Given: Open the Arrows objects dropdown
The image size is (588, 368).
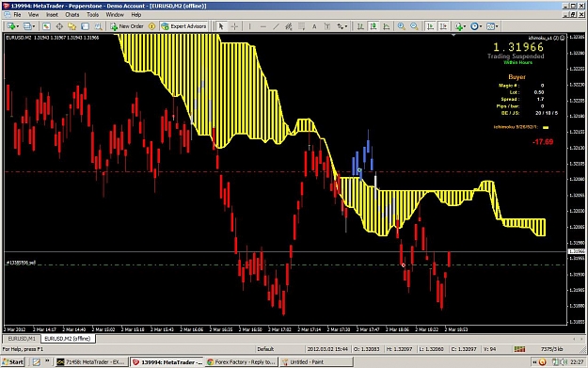Looking at the screenshot, I should pyautogui.click(x=342, y=26).
